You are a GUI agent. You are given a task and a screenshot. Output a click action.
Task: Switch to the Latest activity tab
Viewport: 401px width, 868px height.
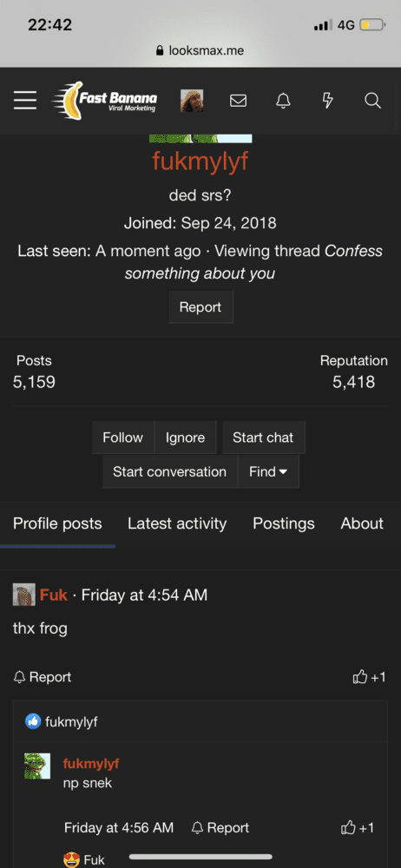point(177,523)
